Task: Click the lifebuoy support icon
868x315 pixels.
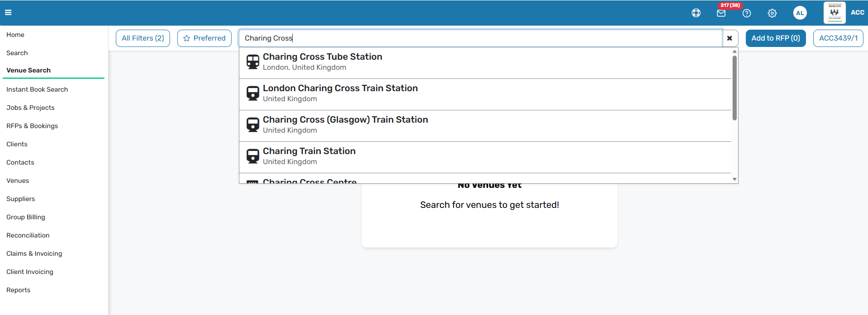Action: coord(696,13)
